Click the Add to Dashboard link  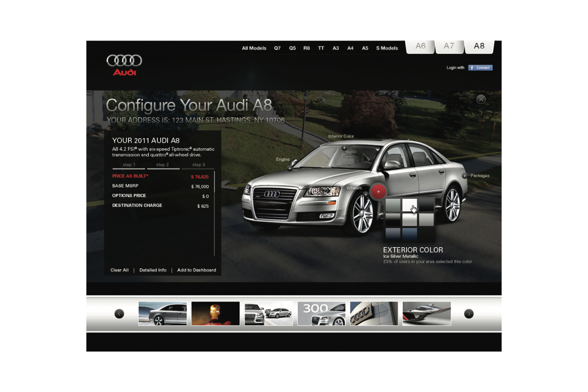196,270
